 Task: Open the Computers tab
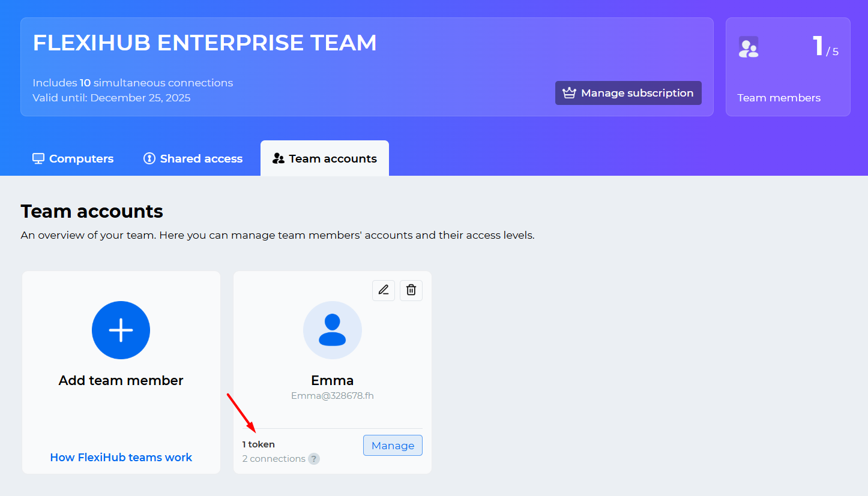pos(73,158)
